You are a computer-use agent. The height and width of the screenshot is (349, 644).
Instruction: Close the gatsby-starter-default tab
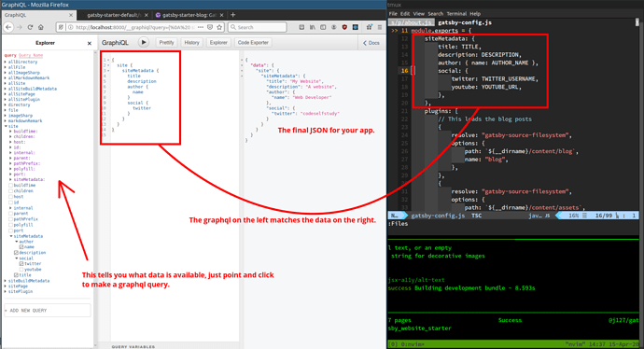pyautogui.click(x=147, y=15)
